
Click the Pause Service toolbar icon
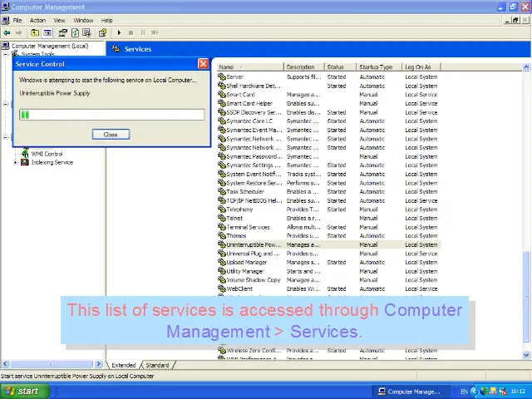[x=142, y=32]
